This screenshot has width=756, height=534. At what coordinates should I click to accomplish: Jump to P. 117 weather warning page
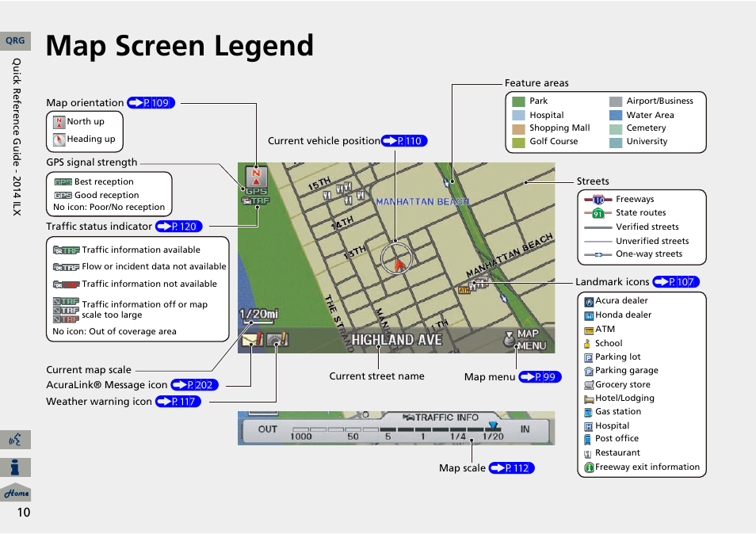pyautogui.click(x=178, y=402)
